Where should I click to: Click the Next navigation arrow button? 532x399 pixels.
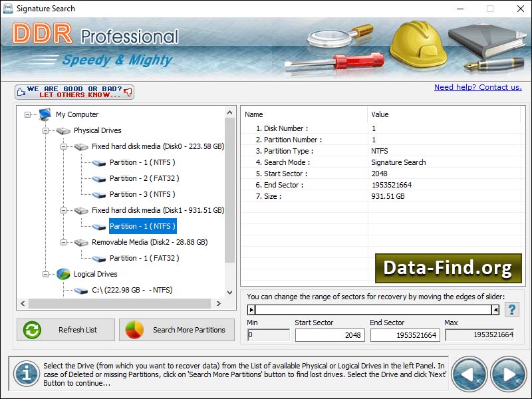(x=509, y=374)
